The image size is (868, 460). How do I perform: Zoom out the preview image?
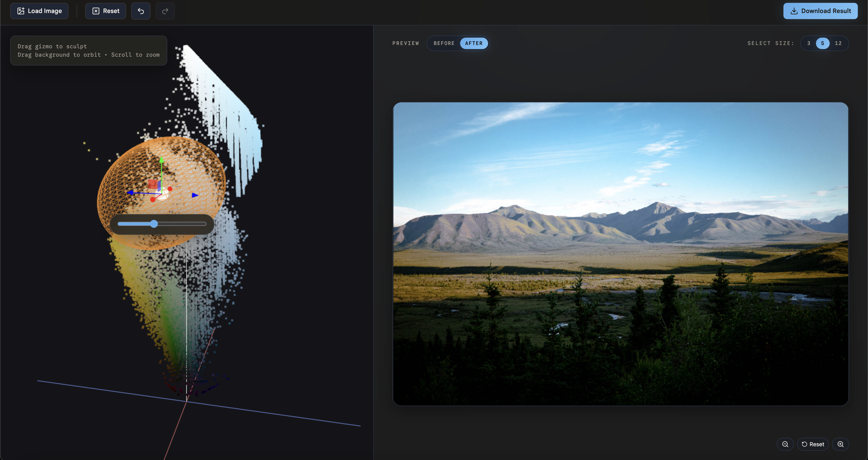coord(785,444)
